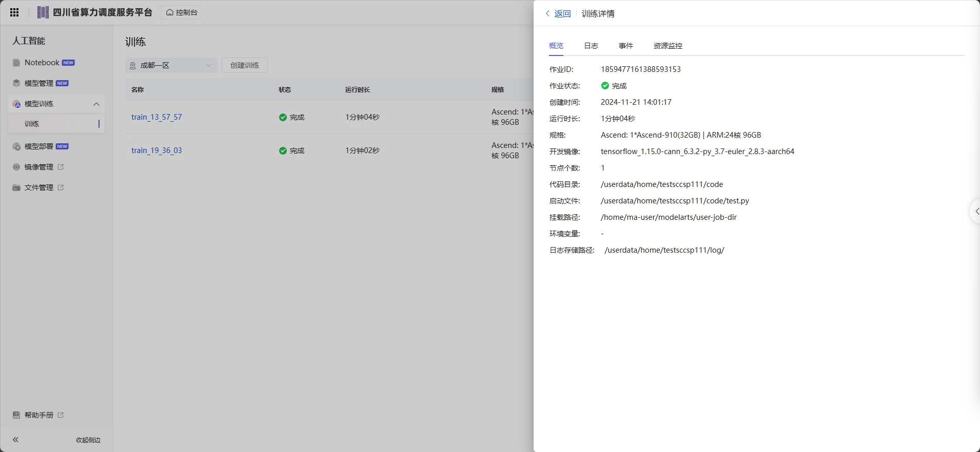Switch to the 概览 tab

click(x=556, y=46)
